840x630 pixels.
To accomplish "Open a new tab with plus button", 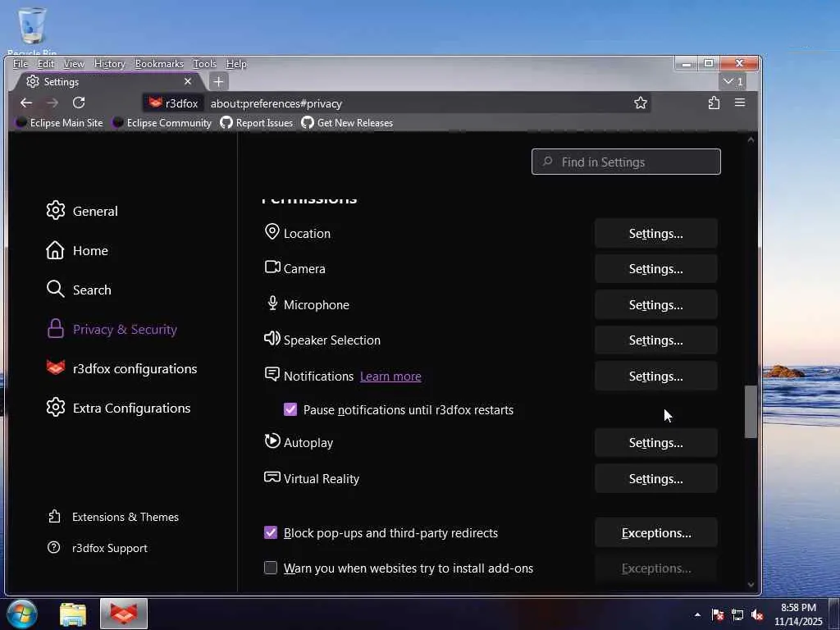I will tap(218, 81).
